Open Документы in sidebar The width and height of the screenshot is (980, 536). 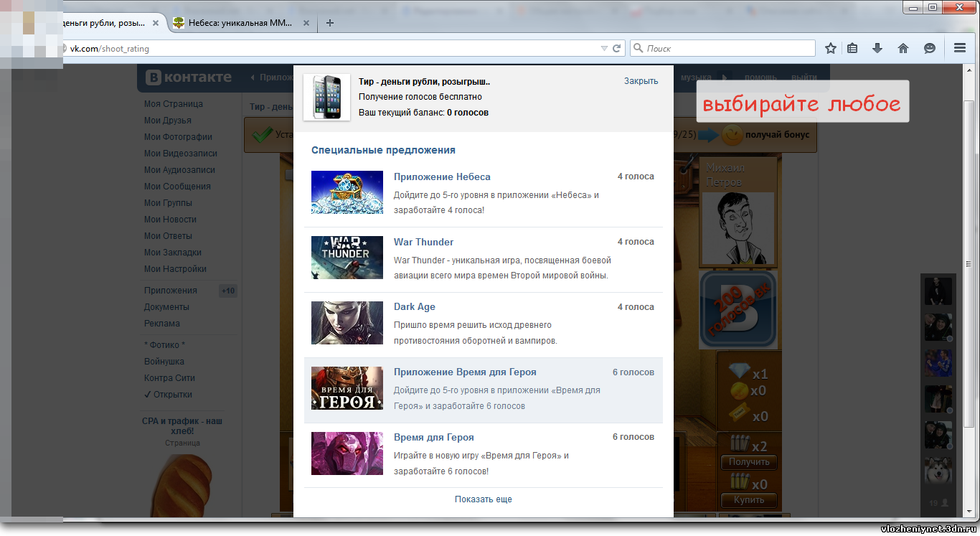pos(166,307)
